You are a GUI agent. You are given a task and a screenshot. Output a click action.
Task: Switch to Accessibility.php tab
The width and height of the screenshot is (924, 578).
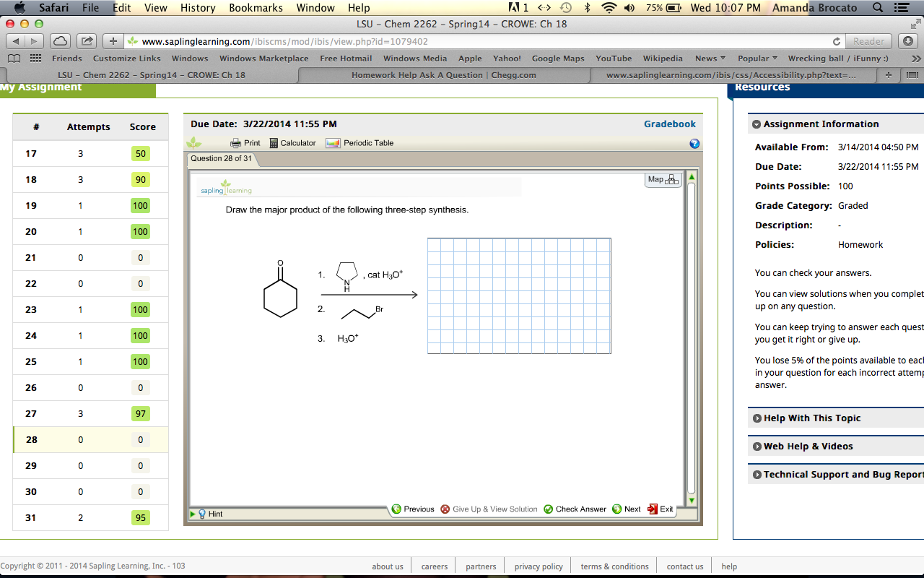(731, 75)
